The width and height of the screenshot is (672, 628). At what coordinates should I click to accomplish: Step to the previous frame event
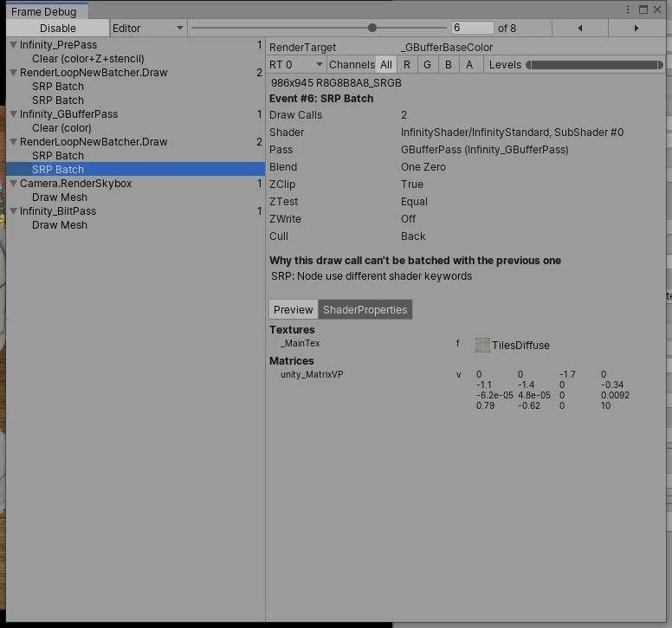click(580, 29)
